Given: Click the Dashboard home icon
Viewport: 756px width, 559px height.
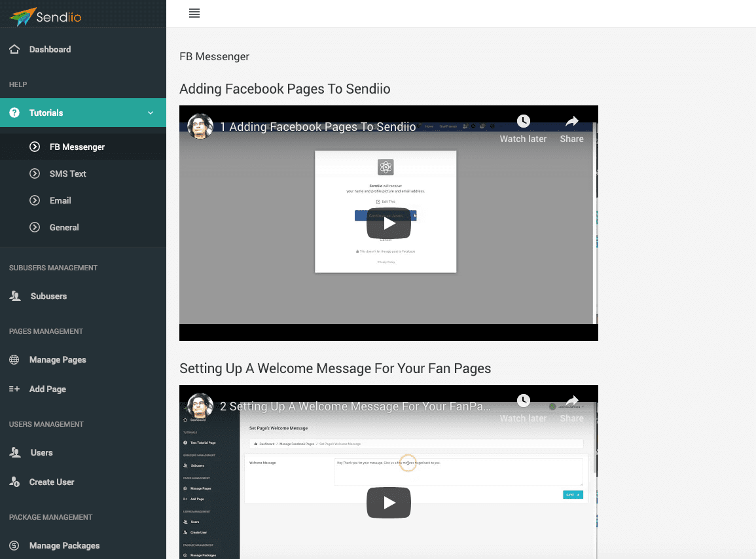Looking at the screenshot, I should 14,49.
